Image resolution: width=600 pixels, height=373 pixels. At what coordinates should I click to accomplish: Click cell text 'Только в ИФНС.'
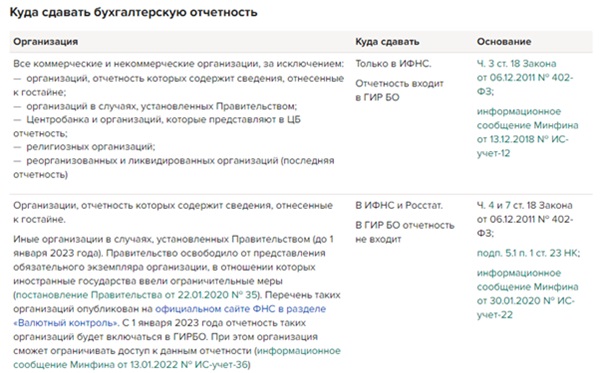pyautogui.click(x=393, y=64)
